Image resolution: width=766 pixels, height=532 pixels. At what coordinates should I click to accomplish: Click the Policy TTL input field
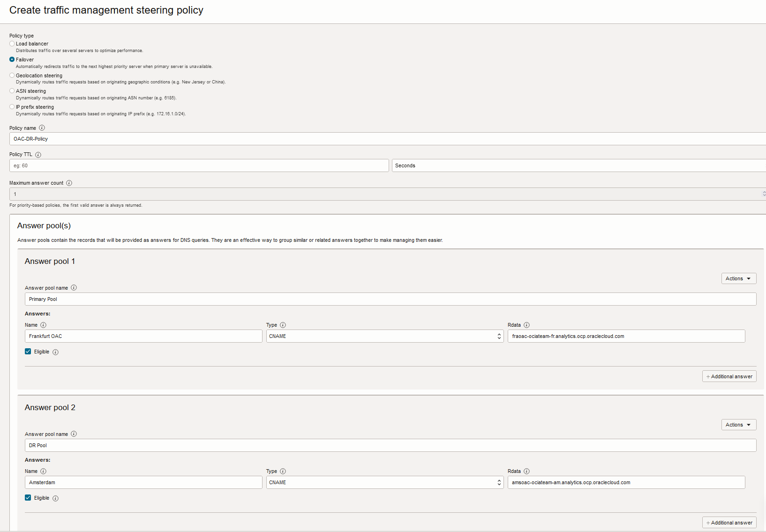click(x=199, y=165)
